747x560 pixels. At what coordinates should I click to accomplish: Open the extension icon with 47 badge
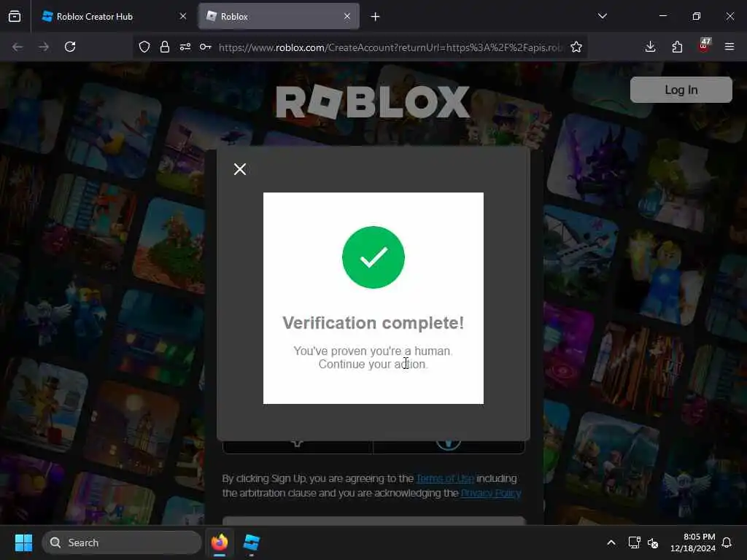pyautogui.click(x=704, y=46)
